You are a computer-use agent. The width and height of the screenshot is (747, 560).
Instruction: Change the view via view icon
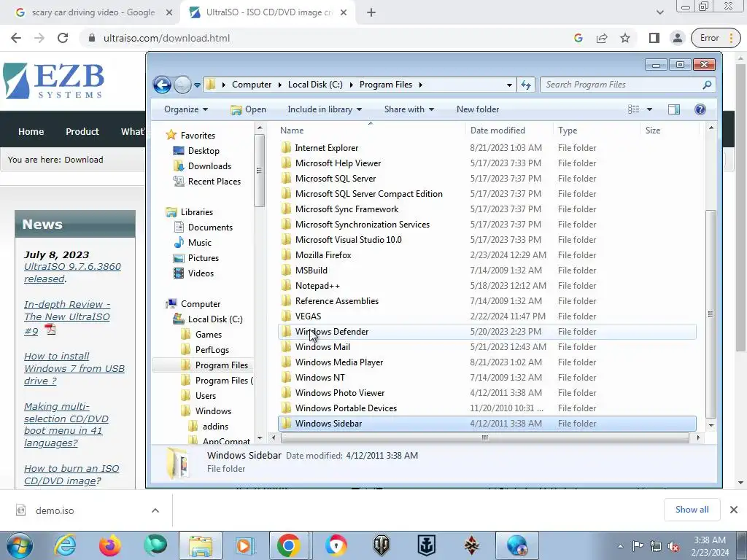coord(634,109)
